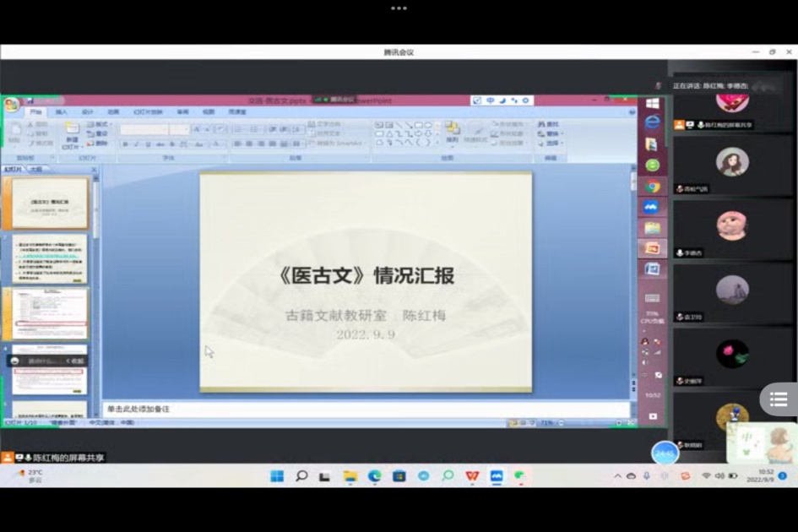Open Search from the bottom taskbar
Image resolution: width=798 pixels, height=532 pixels.
click(301, 476)
